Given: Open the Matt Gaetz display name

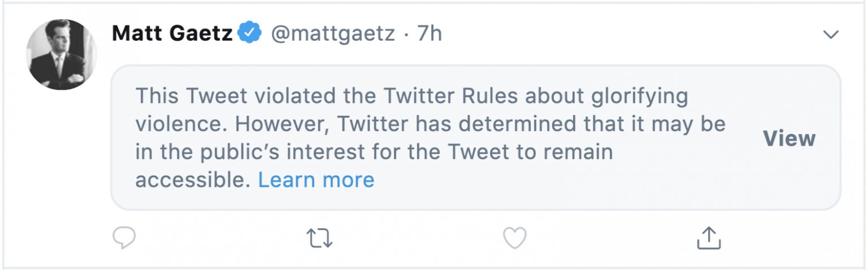Looking at the screenshot, I should coord(172,34).
